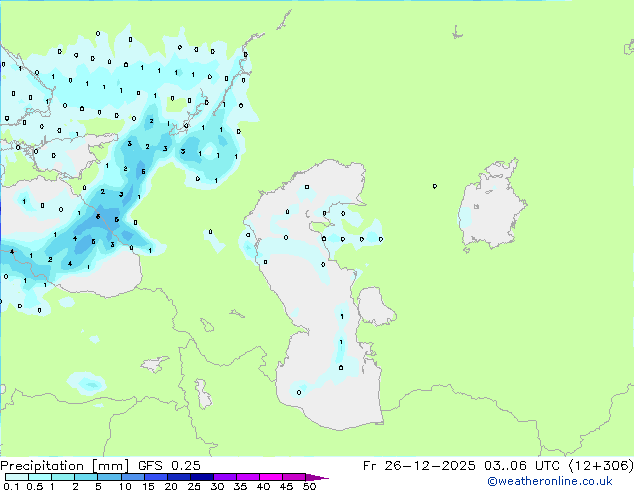Click the legend label '35'
The width and height of the screenshot is (634, 490).
[x=240, y=486]
